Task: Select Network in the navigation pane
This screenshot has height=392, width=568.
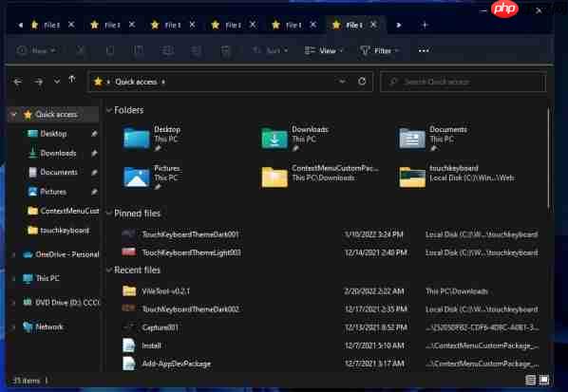Action: point(43,327)
